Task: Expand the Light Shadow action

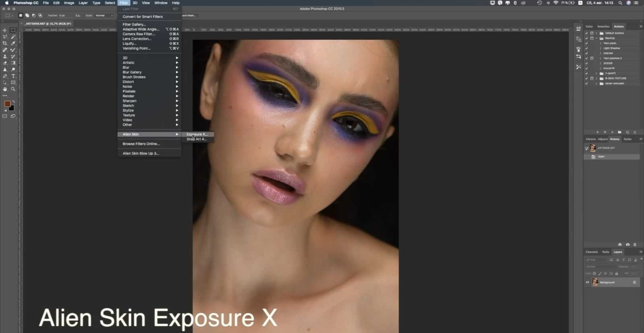Action: pyautogui.click(x=601, y=48)
